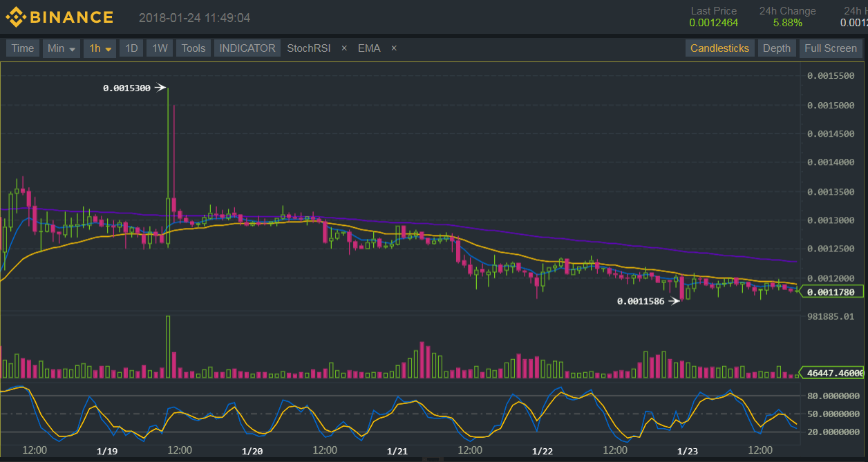
Task: Switch to the 1W interval
Action: (160, 48)
